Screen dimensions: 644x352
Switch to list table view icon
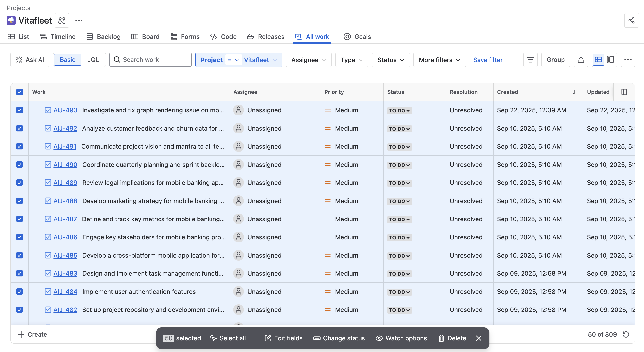click(x=598, y=60)
